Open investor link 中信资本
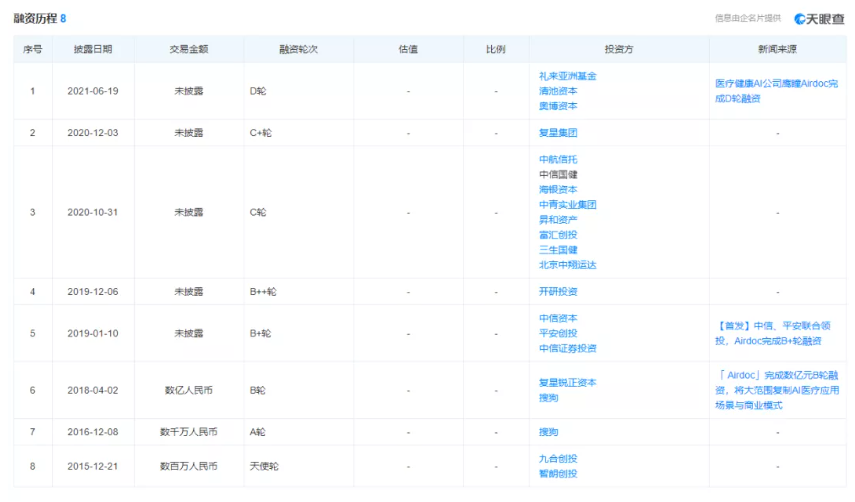 pos(558,318)
